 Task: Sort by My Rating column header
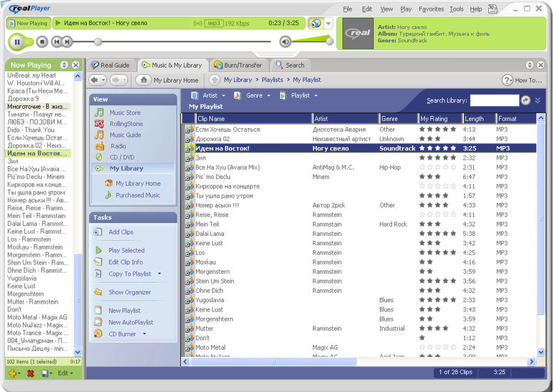pyautogui.click(x=440, y=119)
